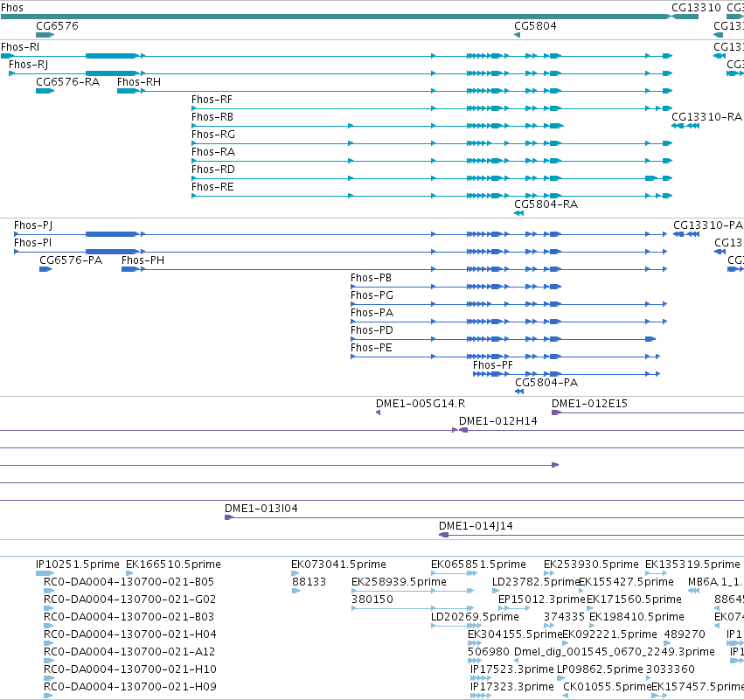Click the EK171560.5prime EST label
This screenshot has width=744, height=700.
(x=634, y=600)
